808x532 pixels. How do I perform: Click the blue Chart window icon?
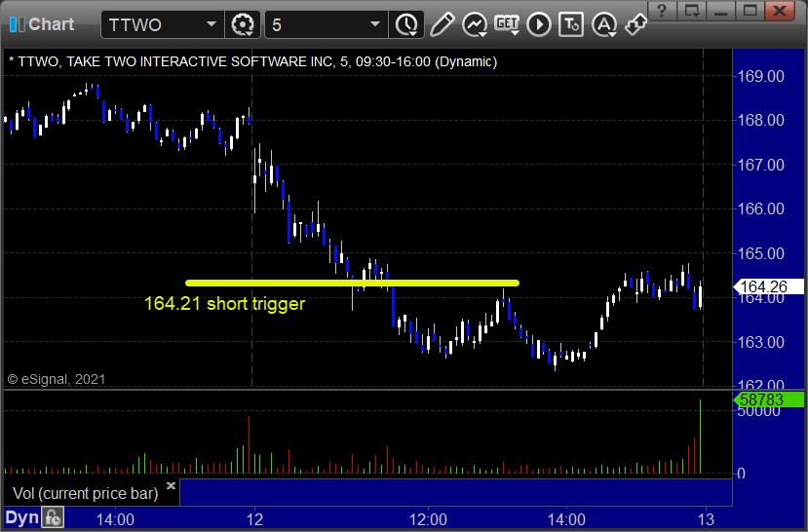click(x=17, y=24)
